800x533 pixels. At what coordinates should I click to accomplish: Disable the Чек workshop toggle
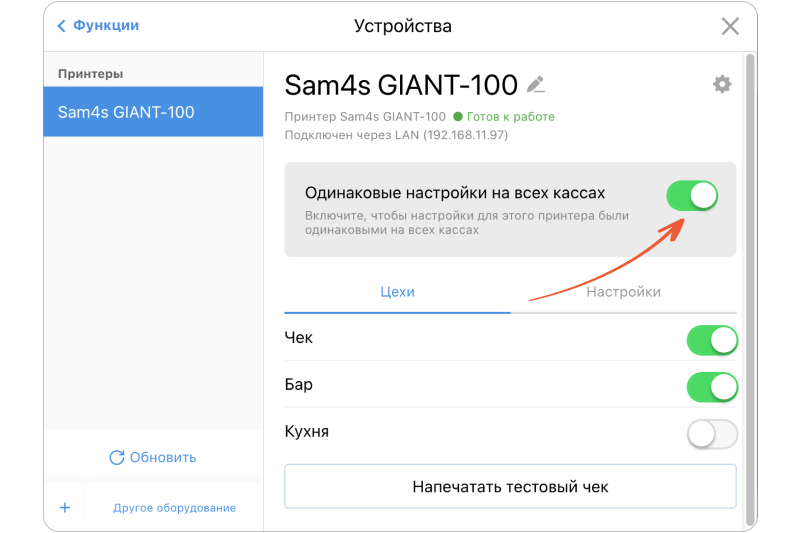coord(712,340)
